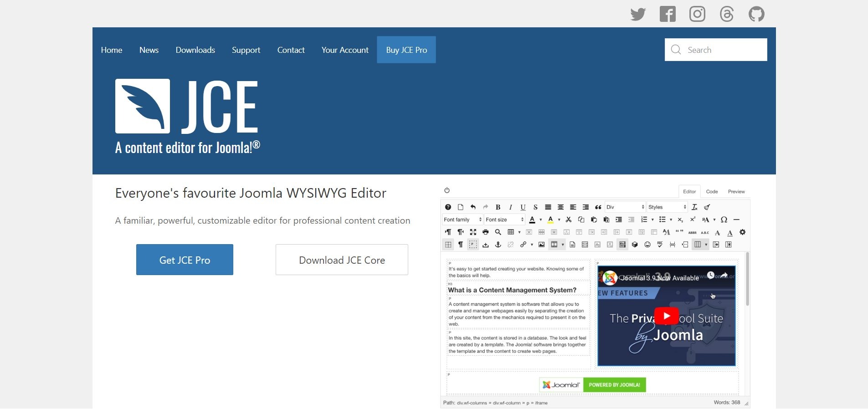Image resolution: width=868 pixels, height=409 pixels.
Task: Open the GitHub profile icon
Action: click(756, 14)
